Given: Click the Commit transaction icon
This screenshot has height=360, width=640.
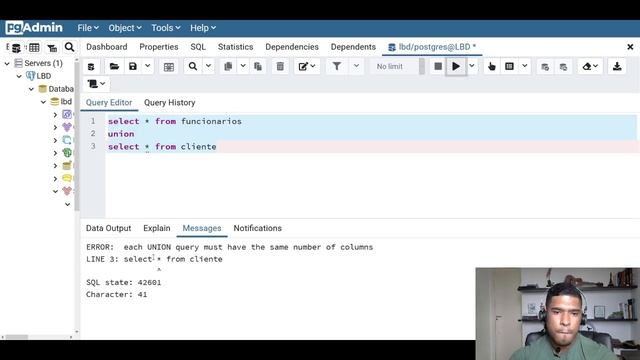Looking at the screenshot, I should (x=545, y=67).
